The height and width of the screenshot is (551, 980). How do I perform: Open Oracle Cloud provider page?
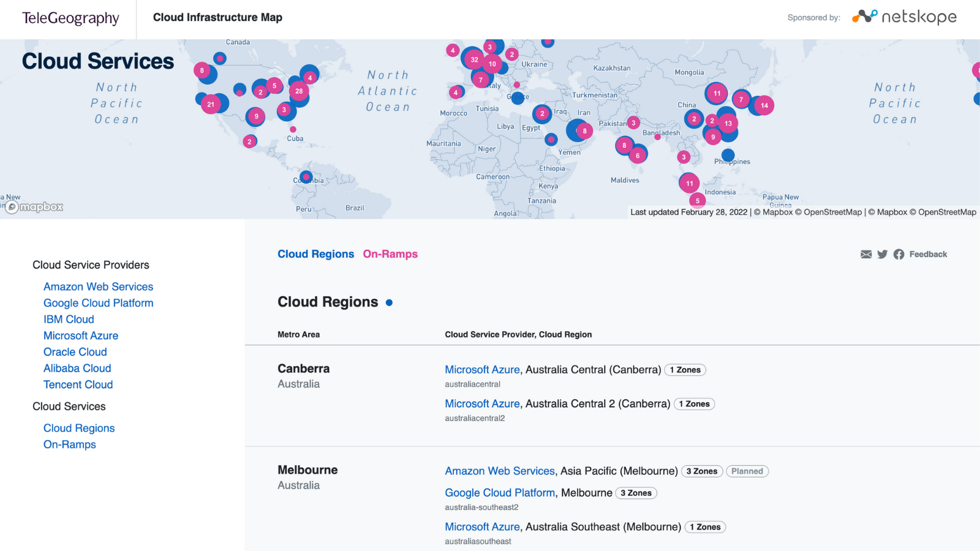tap(75, 352)
